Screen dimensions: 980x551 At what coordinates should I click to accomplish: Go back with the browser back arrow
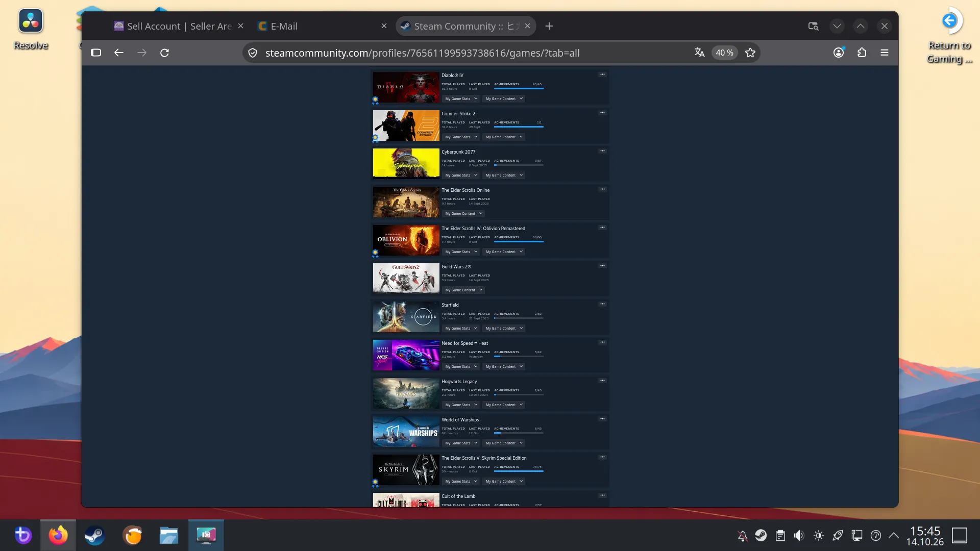coord(118,53)
